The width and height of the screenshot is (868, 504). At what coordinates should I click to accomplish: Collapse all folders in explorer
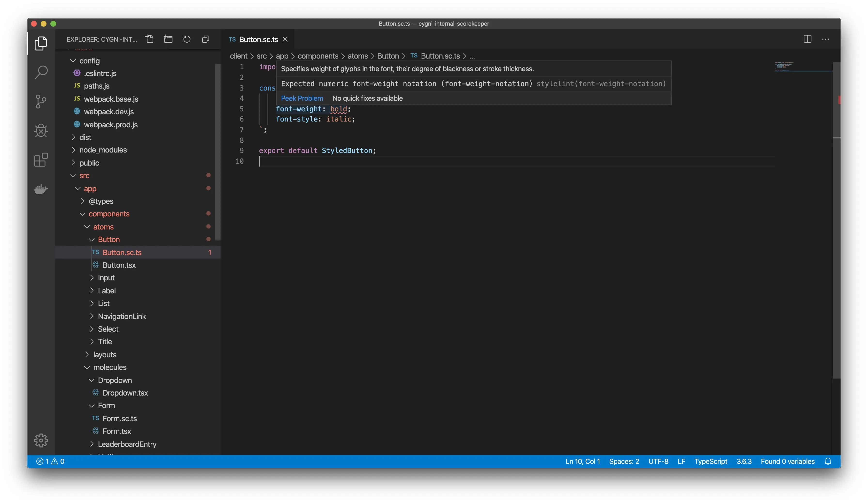tap(205, 39)
